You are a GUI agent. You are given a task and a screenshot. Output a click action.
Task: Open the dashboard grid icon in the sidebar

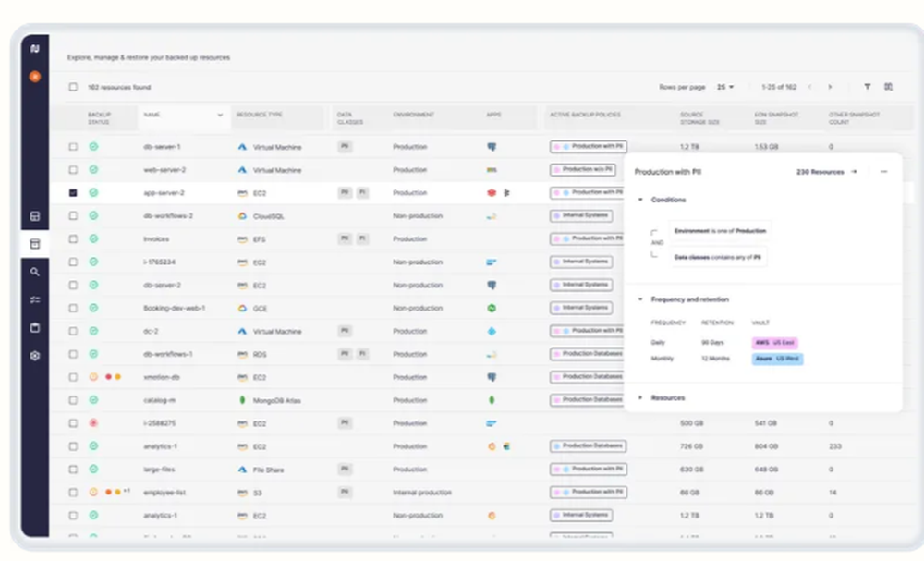click(35, 216)
